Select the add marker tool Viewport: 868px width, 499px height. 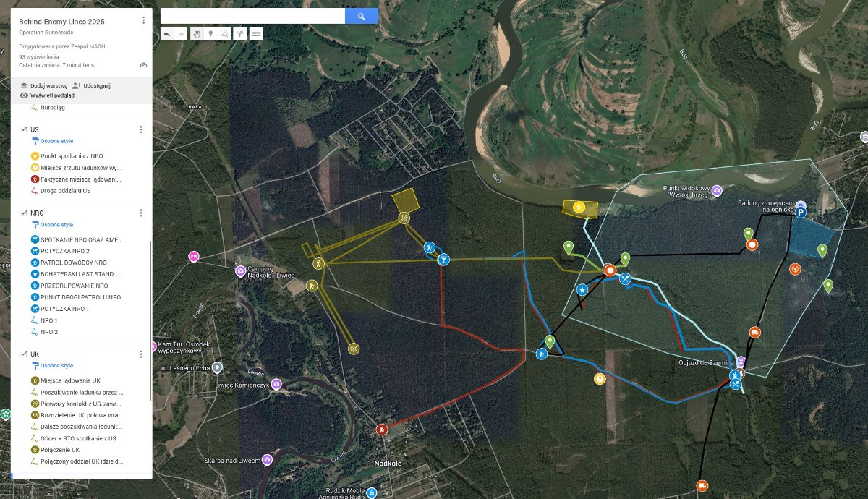[210, 34]
